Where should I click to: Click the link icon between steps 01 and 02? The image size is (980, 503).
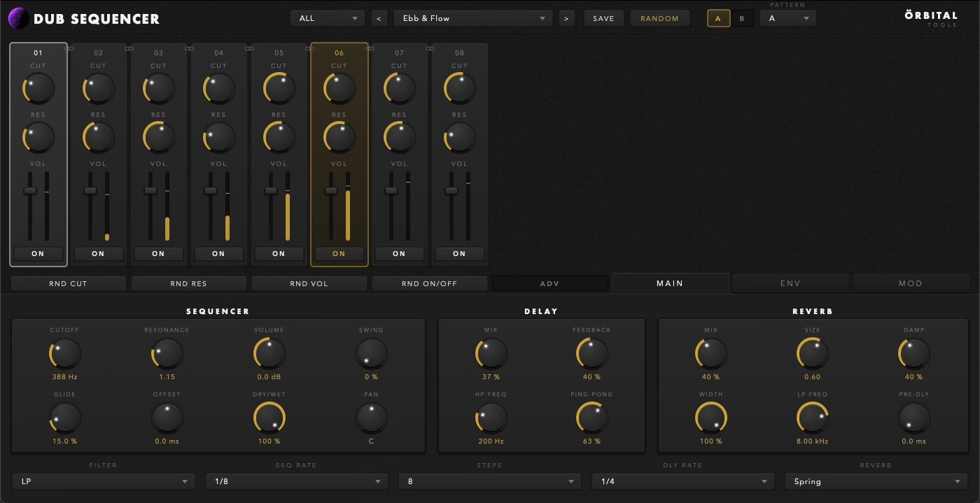69,48
